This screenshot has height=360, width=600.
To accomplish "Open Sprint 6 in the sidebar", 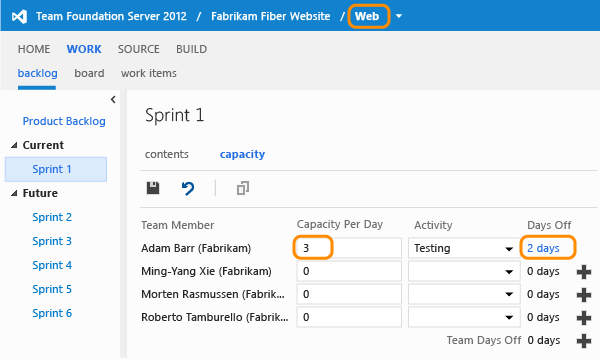I will (52, 313).
